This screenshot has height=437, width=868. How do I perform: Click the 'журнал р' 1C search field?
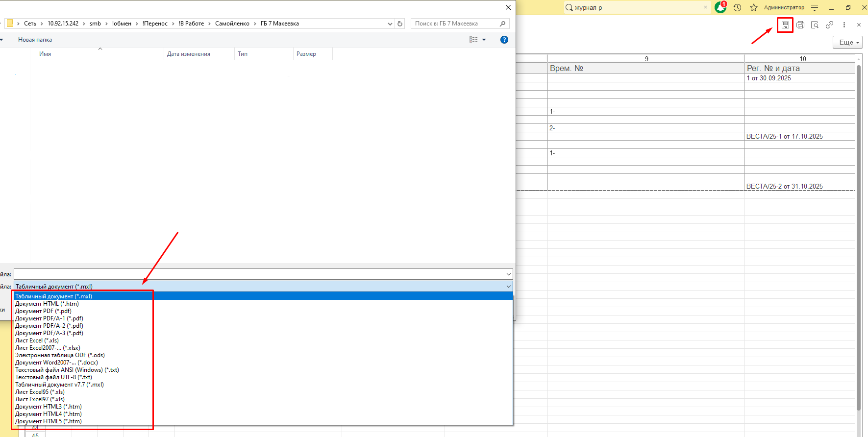point(637,7)
